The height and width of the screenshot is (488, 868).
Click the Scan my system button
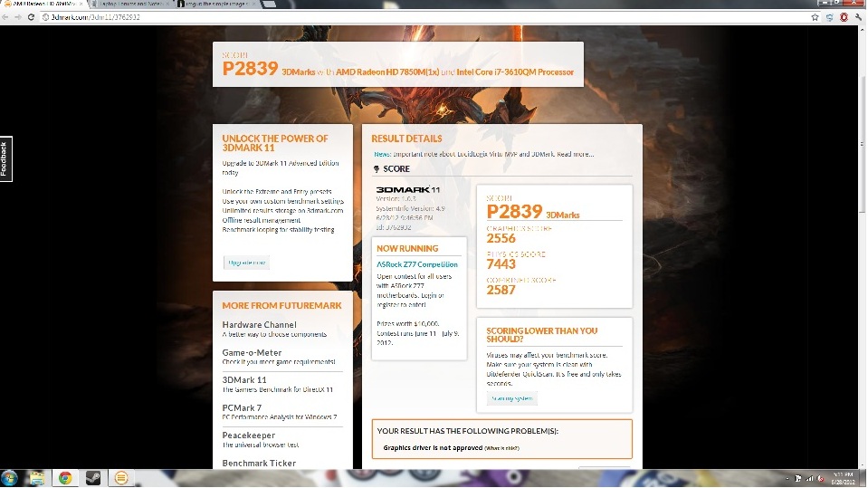pyautogui.click(x=512, y=398)
